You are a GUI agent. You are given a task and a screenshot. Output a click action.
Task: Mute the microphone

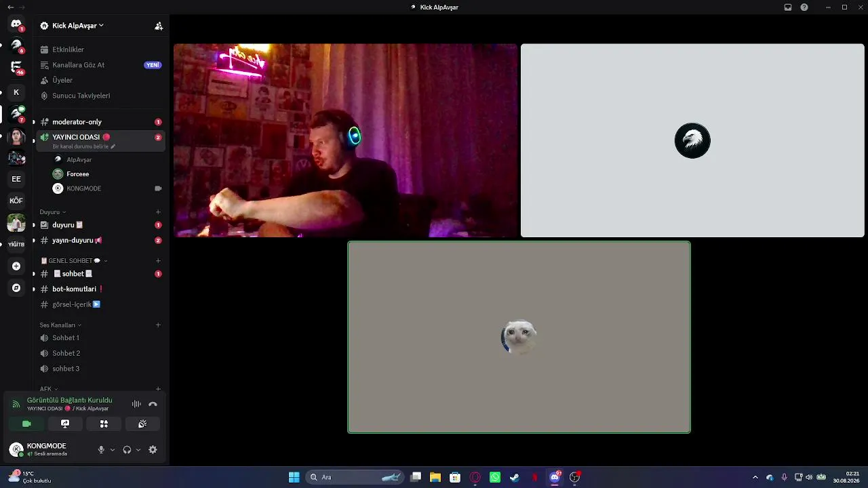point(101,450)
